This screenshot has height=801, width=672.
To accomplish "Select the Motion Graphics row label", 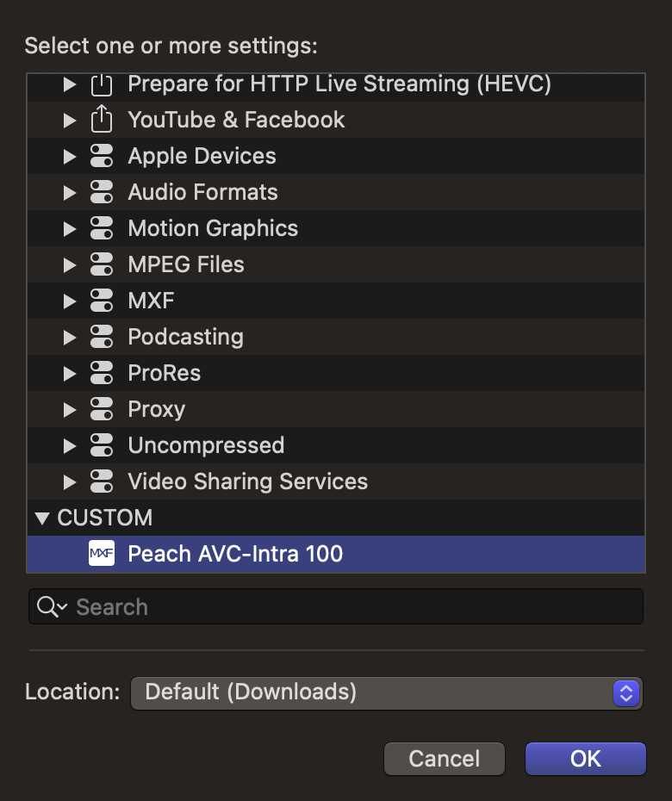I will [x=213, y=228].
